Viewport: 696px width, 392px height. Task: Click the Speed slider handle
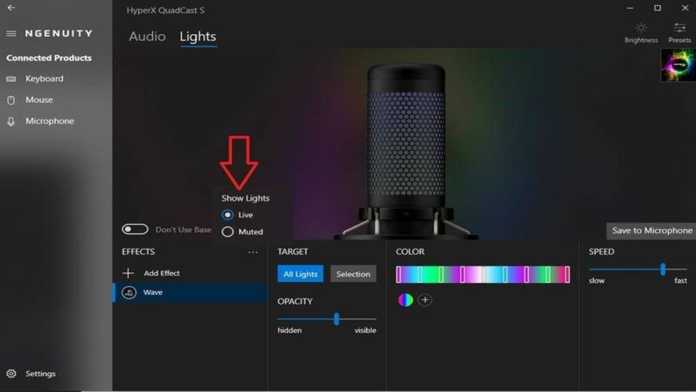click(x=663, y=269)
